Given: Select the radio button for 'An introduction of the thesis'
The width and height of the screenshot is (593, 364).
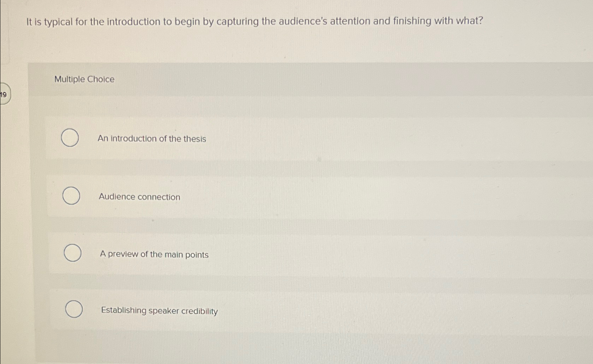Looking at the screenshot, I should click(70, 138).
